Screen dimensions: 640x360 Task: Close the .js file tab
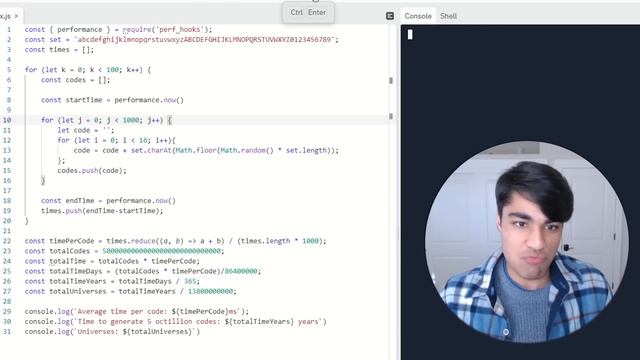pyautogui.click(x=16, y=16)
